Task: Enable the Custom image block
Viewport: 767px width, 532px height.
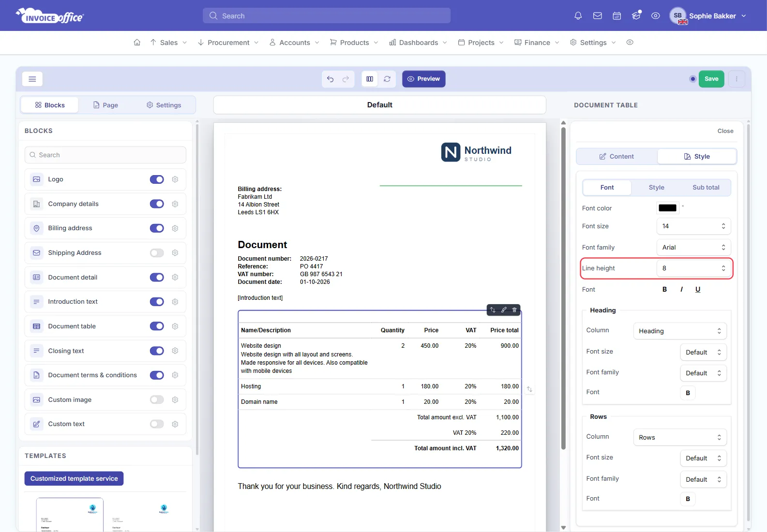Action: coord(157,399)
